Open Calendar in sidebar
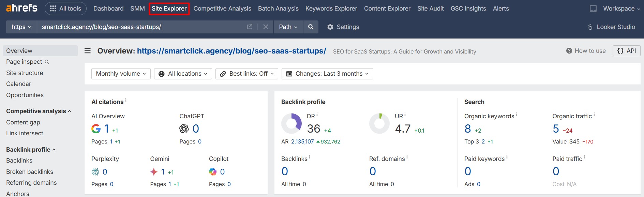644x197 pixels. click(18, 84)
